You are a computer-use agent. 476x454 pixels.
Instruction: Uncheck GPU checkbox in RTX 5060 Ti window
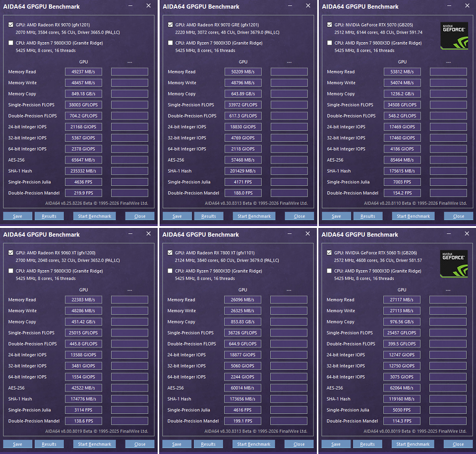pos(329,252)
